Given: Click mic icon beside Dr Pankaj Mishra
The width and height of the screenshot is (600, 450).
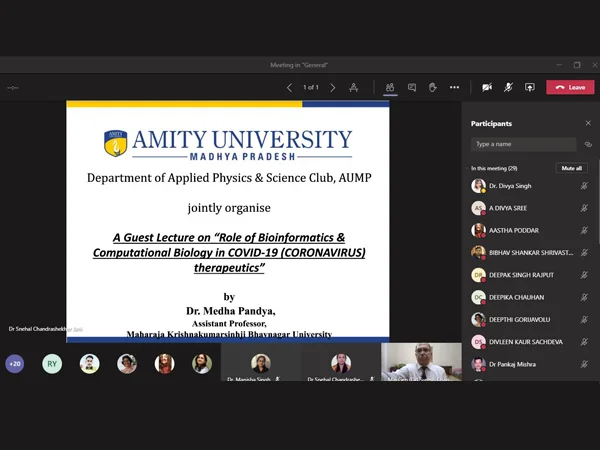Looking at the screenshot, I should 584,364.
